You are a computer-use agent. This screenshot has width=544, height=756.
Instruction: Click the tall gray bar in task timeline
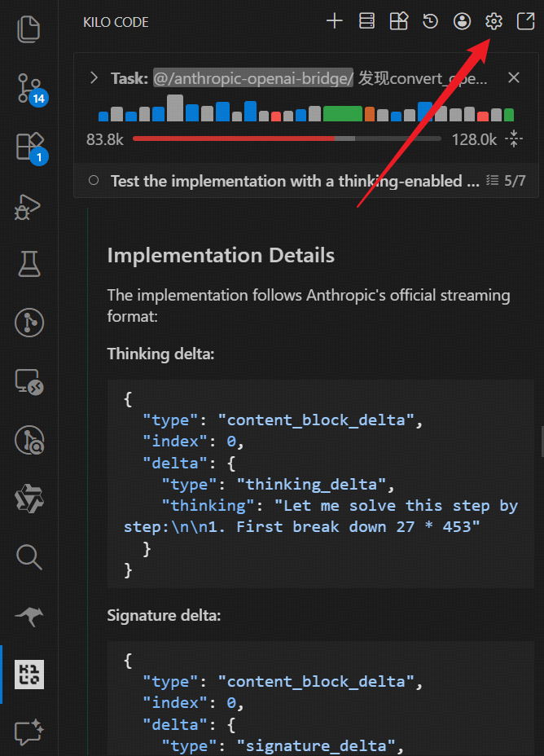(x=174, y=108)
